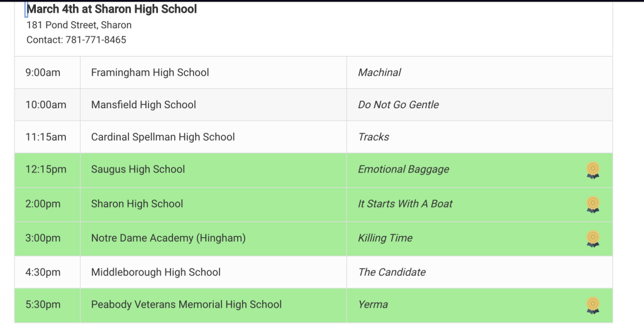The image size is (644, 331).
Task: Select Cardinal Spellman High School cell
Action: [x=163, y=137]
